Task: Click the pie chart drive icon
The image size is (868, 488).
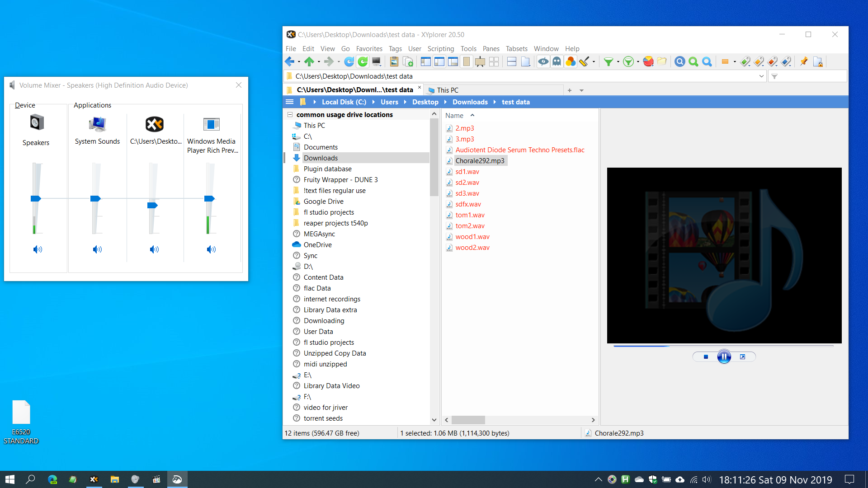Action: 648,62
